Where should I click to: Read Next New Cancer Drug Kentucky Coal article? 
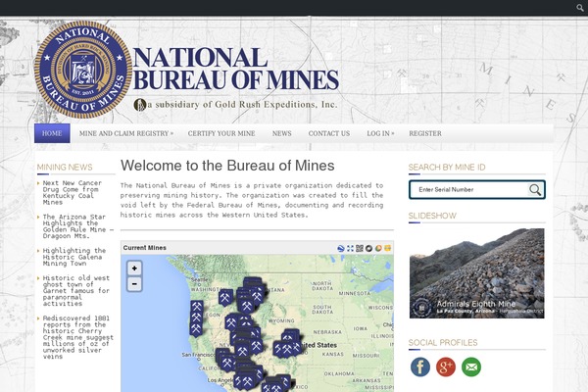pos(72,192)
